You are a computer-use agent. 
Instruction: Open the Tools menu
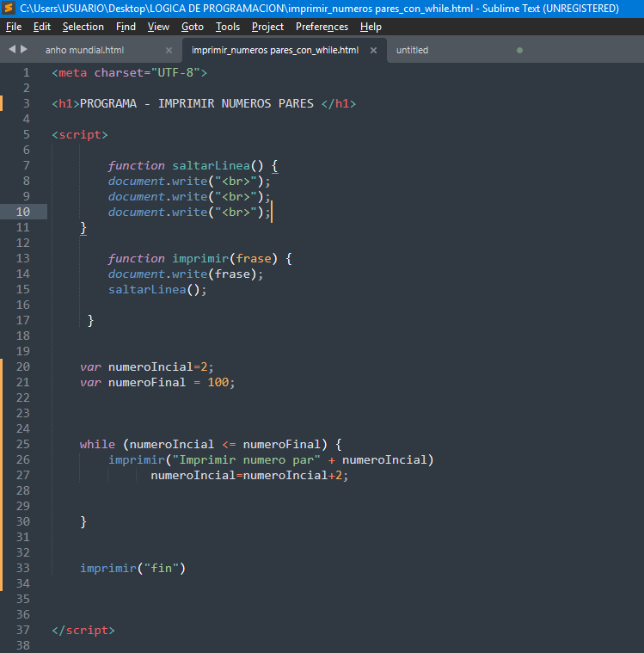pos(227,27)
